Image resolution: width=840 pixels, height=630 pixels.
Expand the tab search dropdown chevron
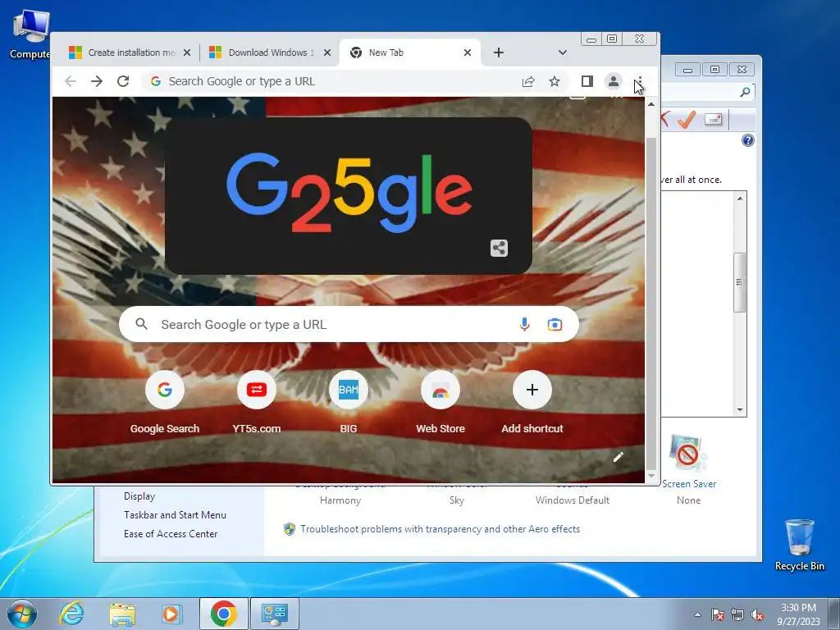(562, 52)
